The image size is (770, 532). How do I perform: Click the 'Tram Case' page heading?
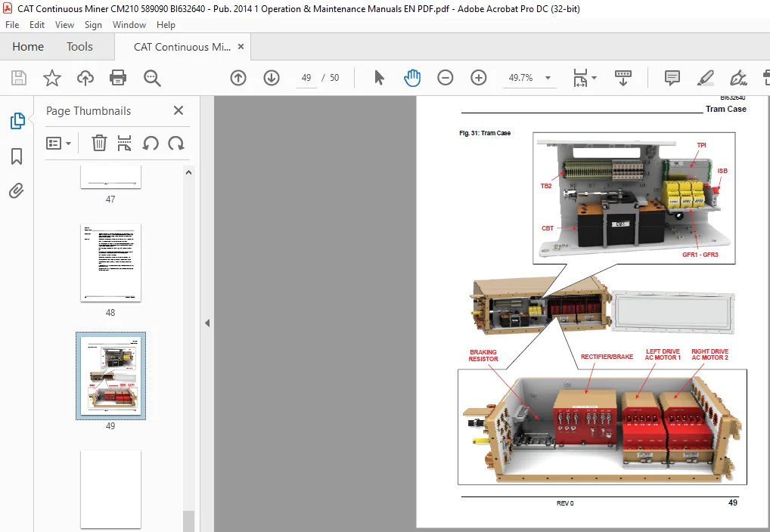coord(726,109)
